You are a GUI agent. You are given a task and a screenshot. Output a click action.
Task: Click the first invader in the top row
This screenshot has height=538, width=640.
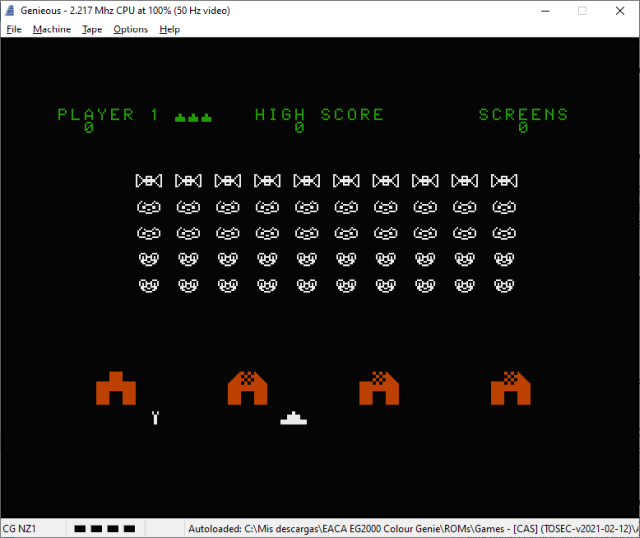coord(149,181)
